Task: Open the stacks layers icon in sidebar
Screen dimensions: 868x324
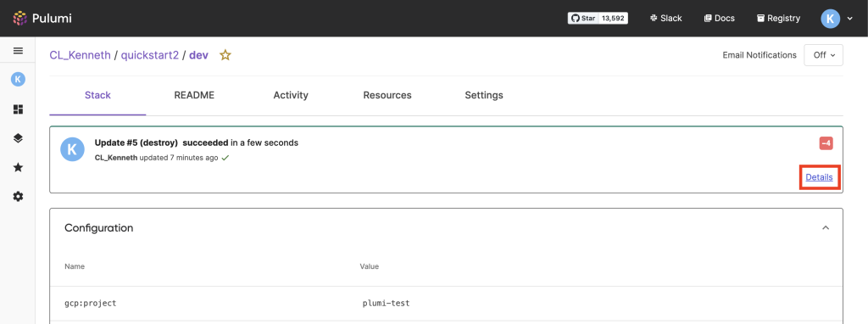Action: click(18, 138)
